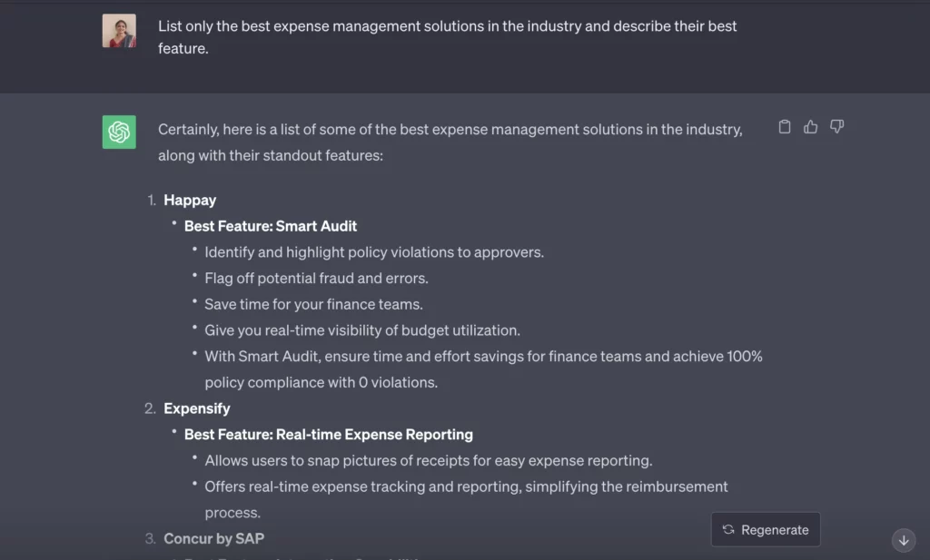Click Best Feature: Real-time Expense Reporting text
Image resolution: width=930 pixels, height=560 pixels.
329,435
